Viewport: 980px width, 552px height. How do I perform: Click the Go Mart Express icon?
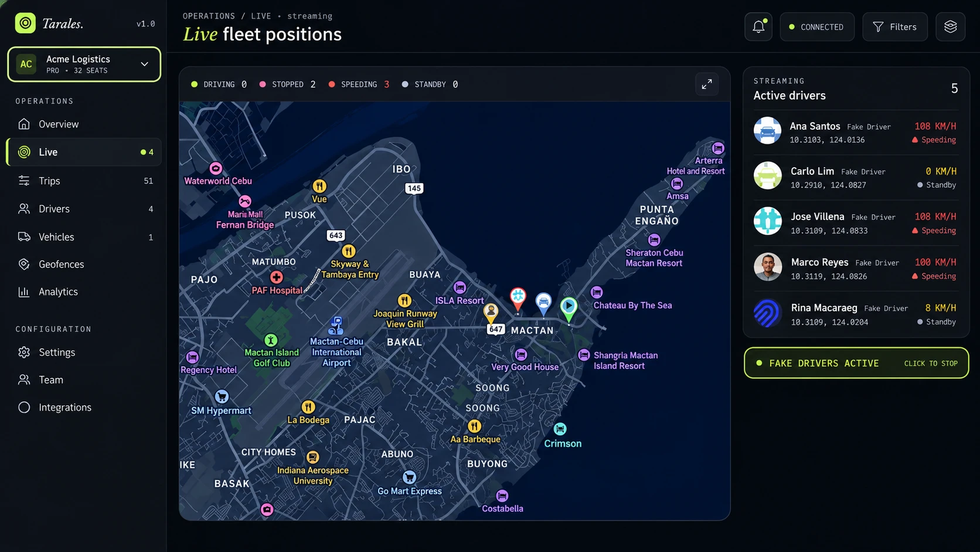[410, 478]
